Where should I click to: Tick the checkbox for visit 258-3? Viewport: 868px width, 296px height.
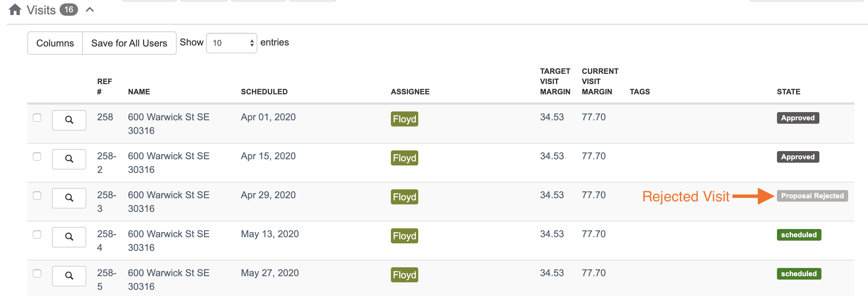coord(37,196)
